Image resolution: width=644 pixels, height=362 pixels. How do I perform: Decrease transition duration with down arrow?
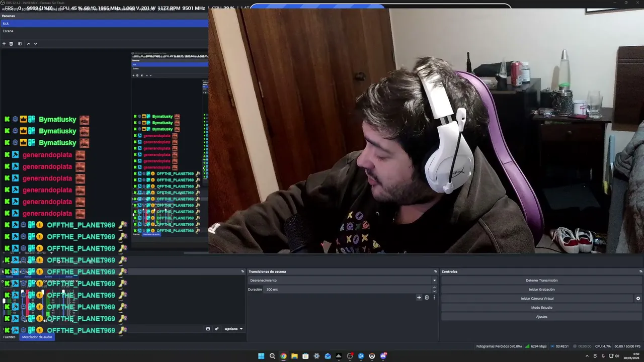tap(434, 291)
